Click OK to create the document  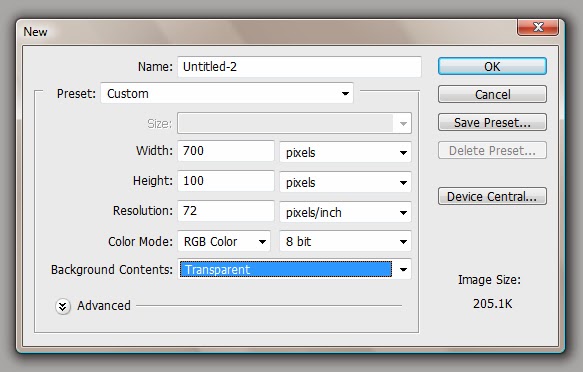(x=492, y=66)
